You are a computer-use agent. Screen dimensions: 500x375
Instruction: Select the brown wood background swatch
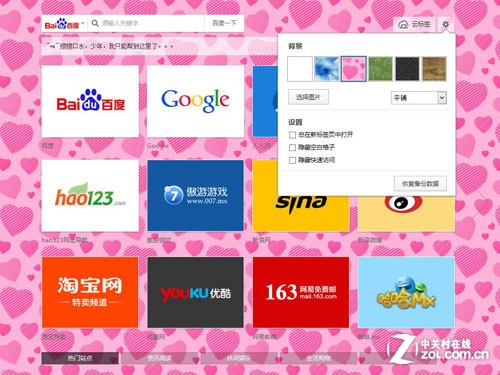[x=434, y=69]
